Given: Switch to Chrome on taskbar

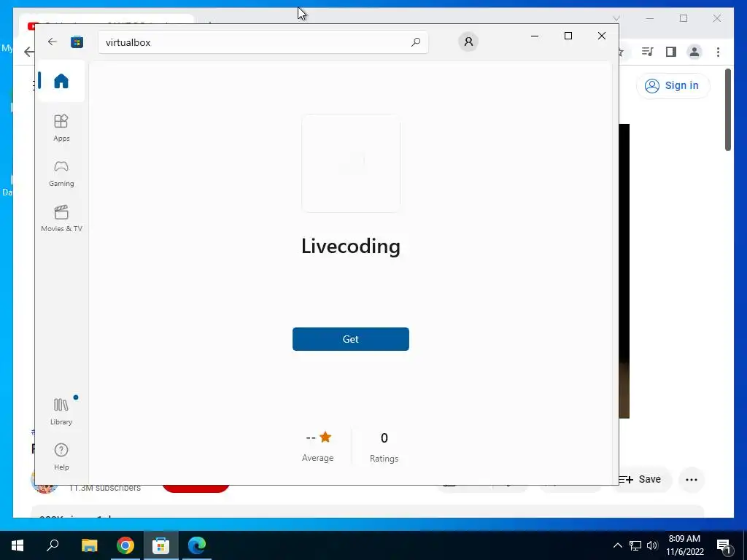Looking at the screenshot, I should 125,545.
